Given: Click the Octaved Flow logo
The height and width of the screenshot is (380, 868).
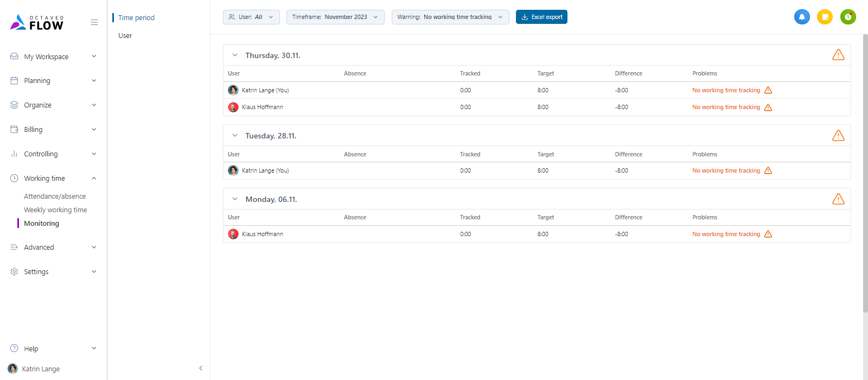Looking at the screenshot, I should pos(37,22).
